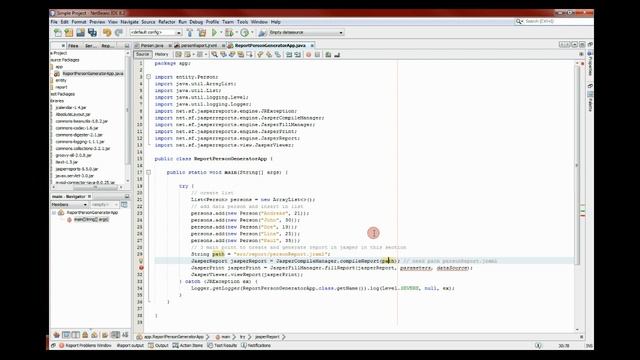Click the Comment lines icon
Image resolution: width=640 pixels, height=360 pixels.
[328, 55]
